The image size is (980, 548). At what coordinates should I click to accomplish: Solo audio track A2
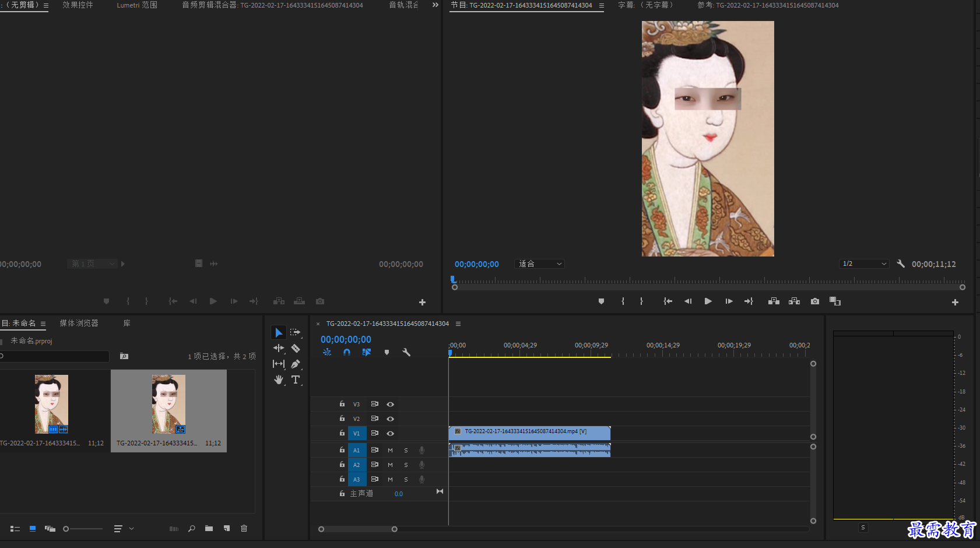(x=406, y=465)
